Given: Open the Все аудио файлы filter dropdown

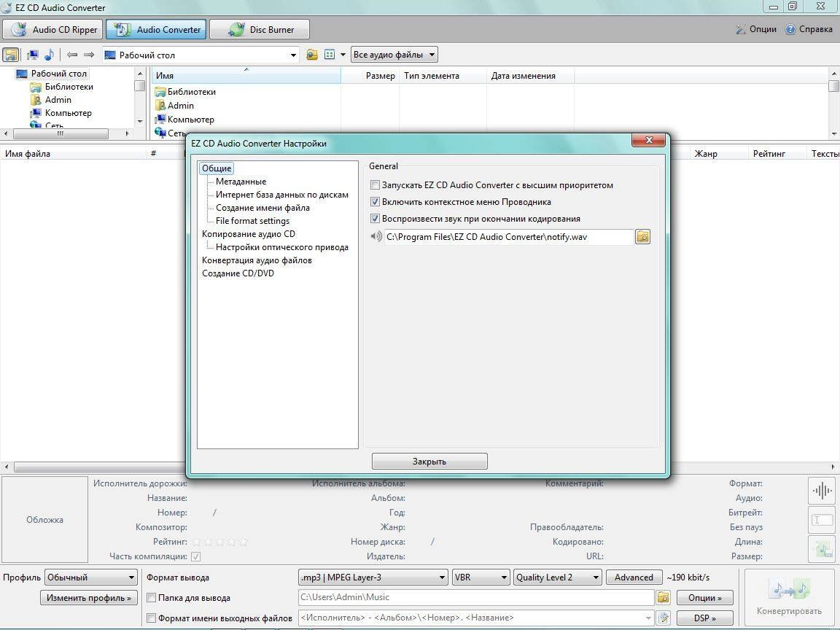Looking at the screenshot, I should pos(394,55).
